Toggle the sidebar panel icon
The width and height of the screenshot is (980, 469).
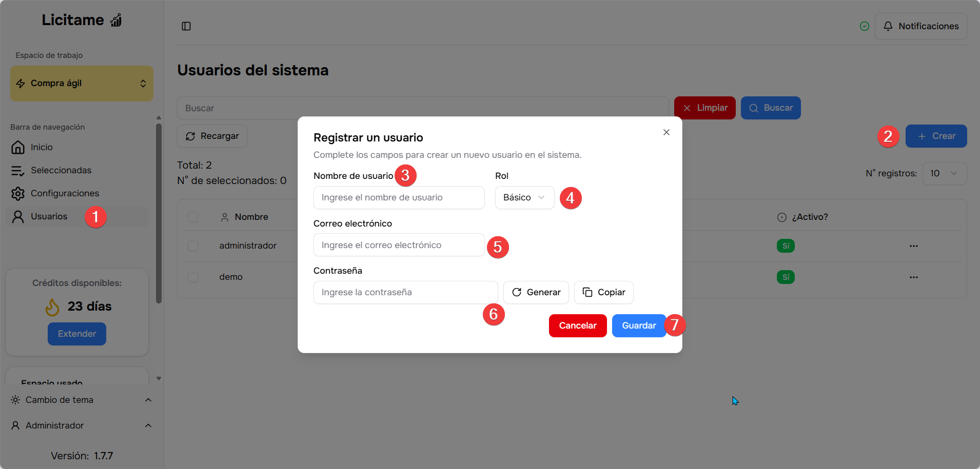coord(186,26)
